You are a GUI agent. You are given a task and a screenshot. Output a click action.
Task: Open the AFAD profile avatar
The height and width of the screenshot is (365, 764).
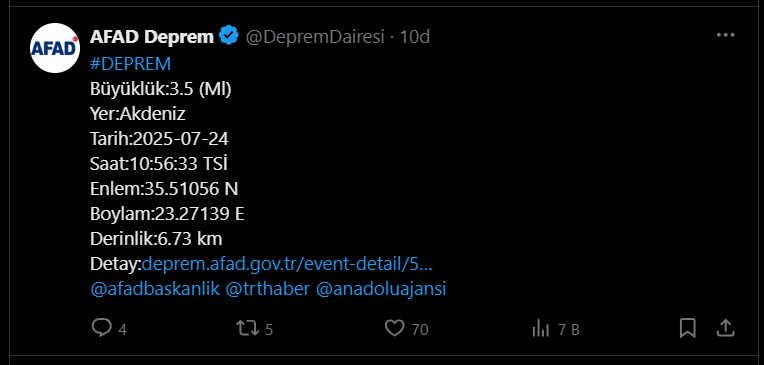point(55,48)
